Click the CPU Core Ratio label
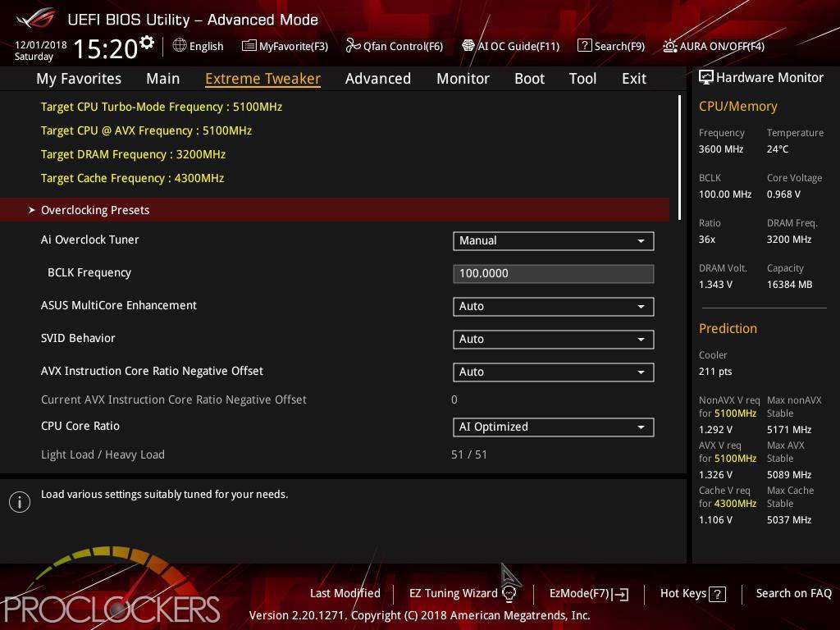 (x=80, y=426)
